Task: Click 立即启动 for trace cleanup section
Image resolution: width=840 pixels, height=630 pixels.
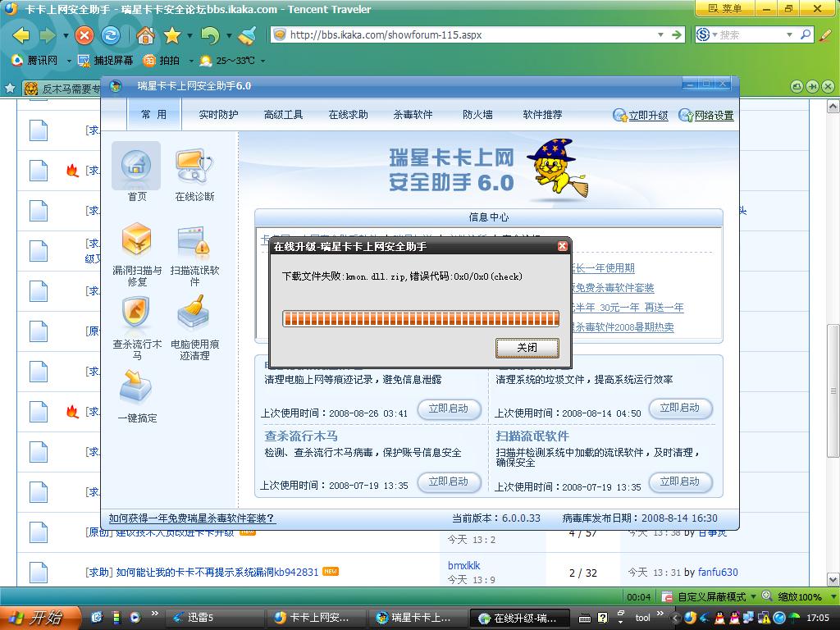Action: point(449,409)
